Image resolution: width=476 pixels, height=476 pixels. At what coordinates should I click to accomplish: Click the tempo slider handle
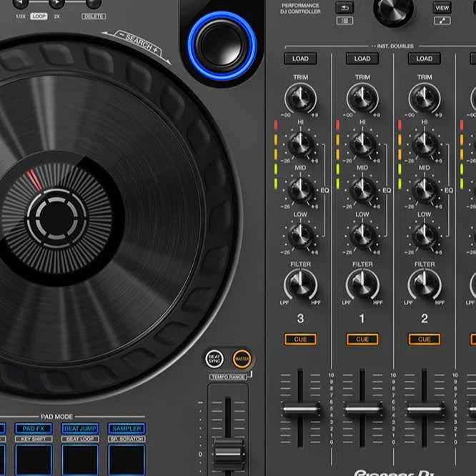point(228,455)
